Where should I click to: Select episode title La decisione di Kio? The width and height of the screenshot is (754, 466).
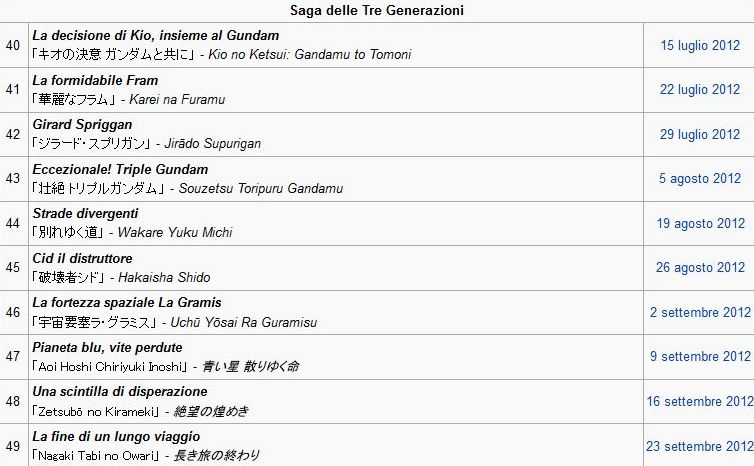pyautogui.click(x=156, y=36)
